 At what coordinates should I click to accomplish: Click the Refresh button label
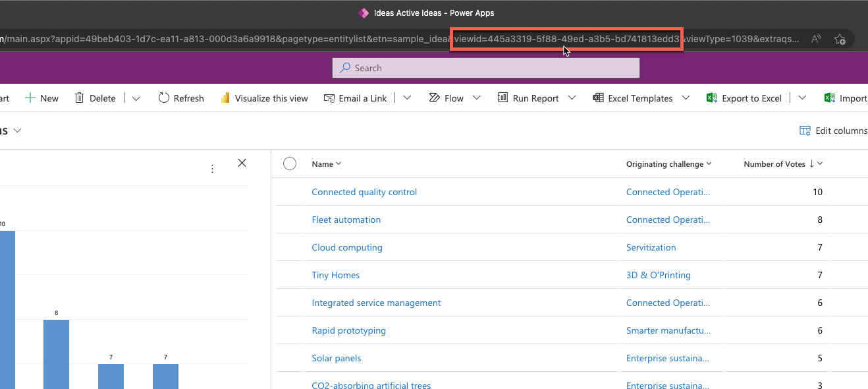tap(189, 98)
